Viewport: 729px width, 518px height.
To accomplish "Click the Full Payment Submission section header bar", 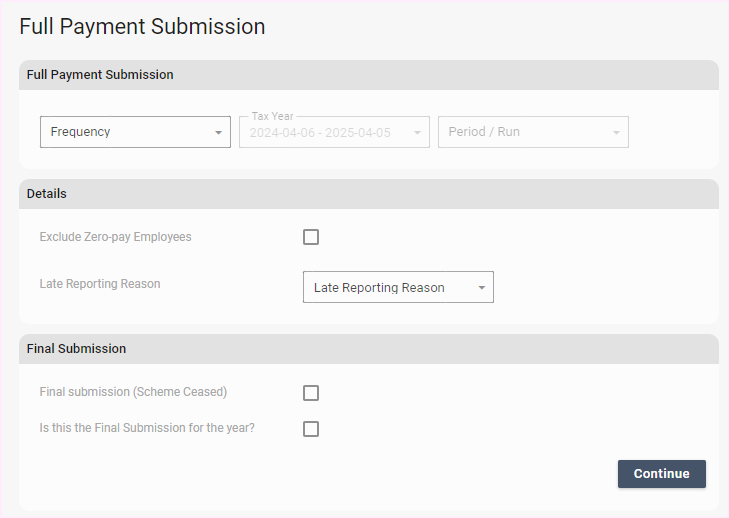I will pos(368,75).
